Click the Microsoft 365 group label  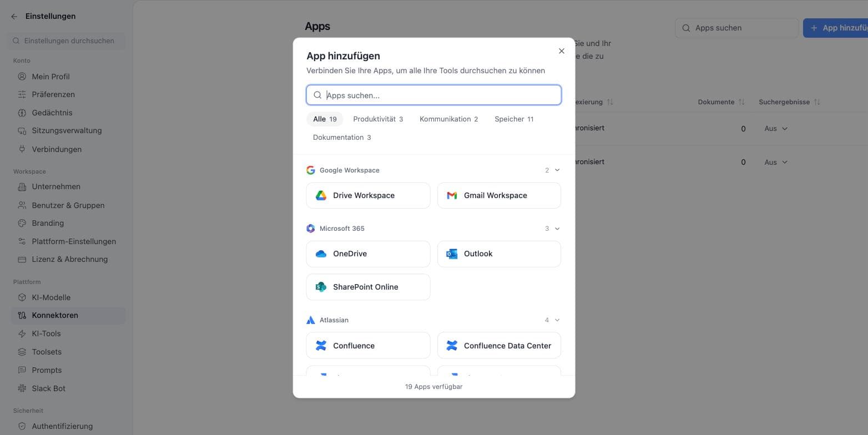tap(342, 229)
